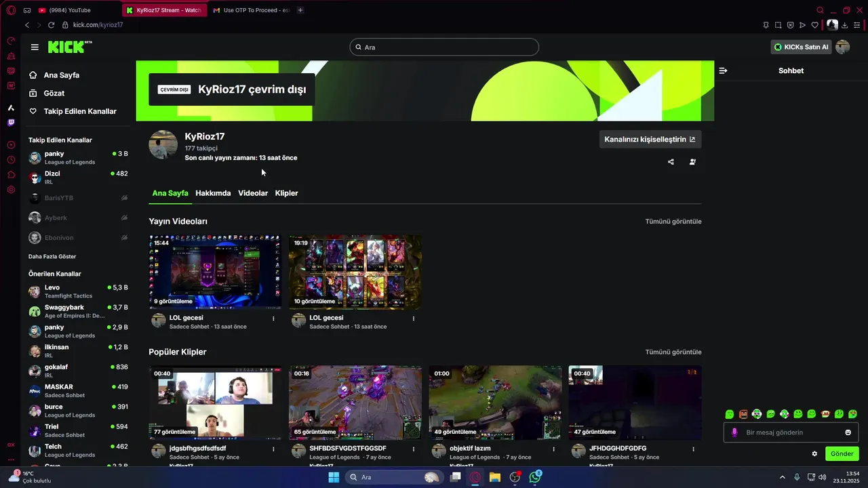Switch to the Hakkımda tab

[x=213, y=193]
